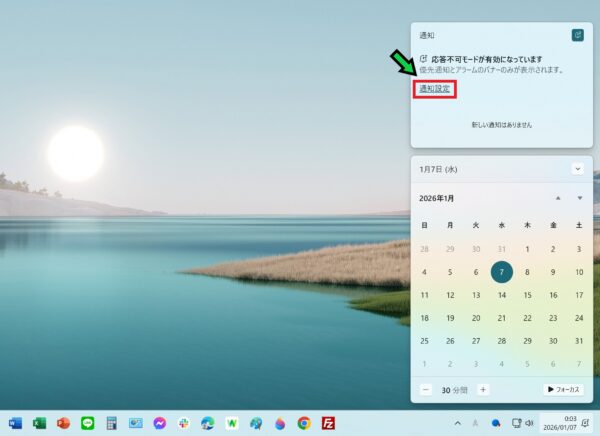Screen dimensions: 600x436
Task: Open the green W app icon
Action: point(232,423)
